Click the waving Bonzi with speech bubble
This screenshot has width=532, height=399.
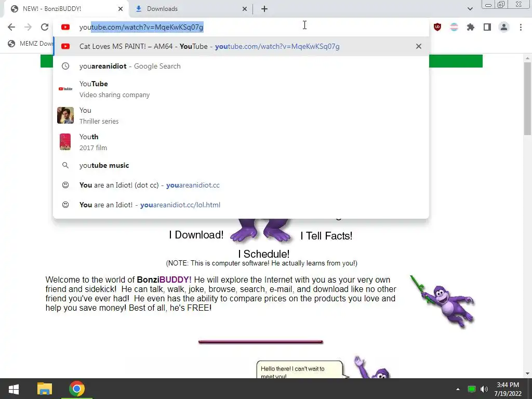(x=372, y=368)
